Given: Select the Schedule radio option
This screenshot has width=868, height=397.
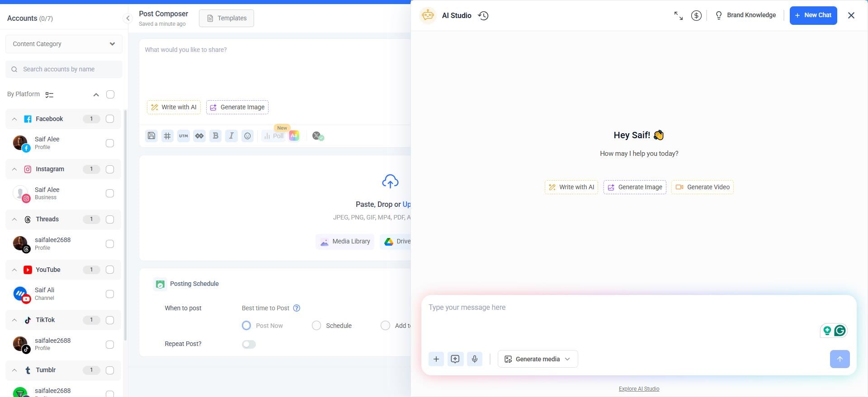Looking at the screenshot, I should (x=316, y=326).
